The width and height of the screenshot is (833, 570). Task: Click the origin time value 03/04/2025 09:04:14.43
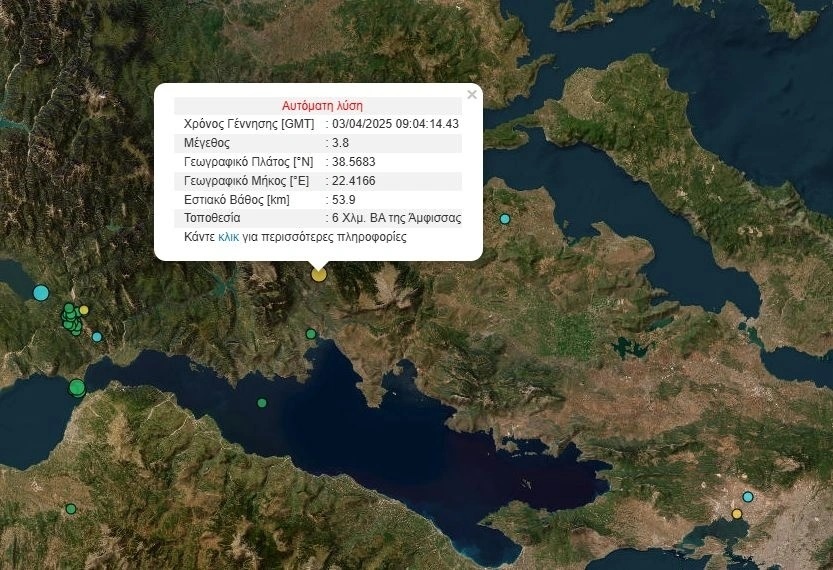click(395, 124)
